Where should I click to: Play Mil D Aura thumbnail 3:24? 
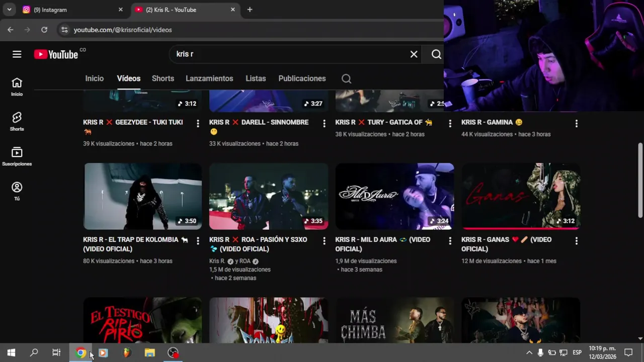pos(395,196)
